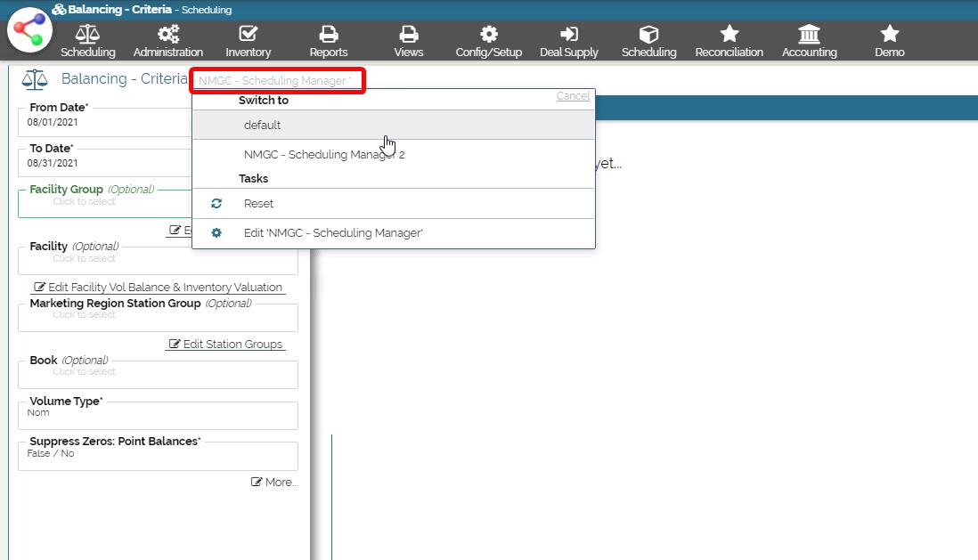Switch to NMGC - Scheduling Manager 2
This screenshot has width=978, height=560.
coord(324,155)
